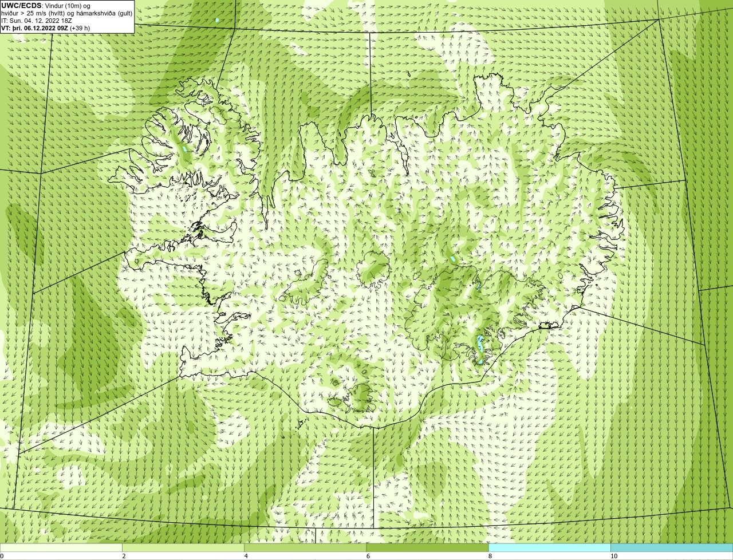Click the legend tick label '6'

(368, 556)
